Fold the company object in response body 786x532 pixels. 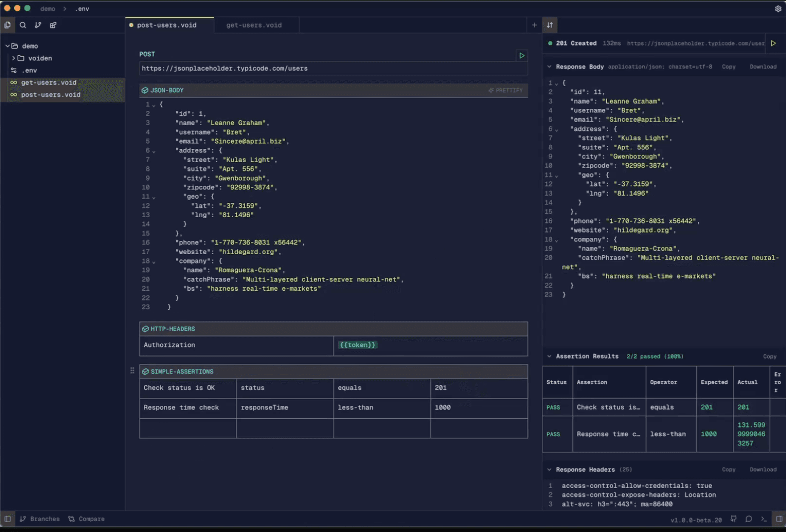click(557, 240)
